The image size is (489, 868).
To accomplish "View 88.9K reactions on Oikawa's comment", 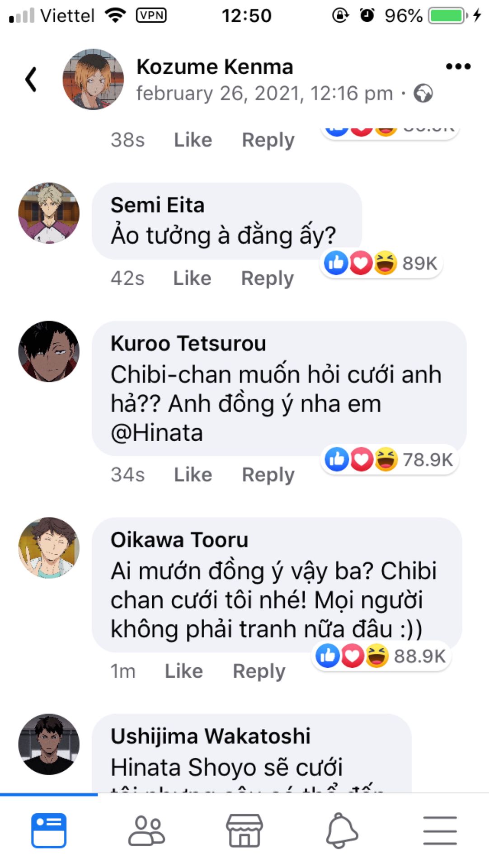I will [x=381, y=656].
